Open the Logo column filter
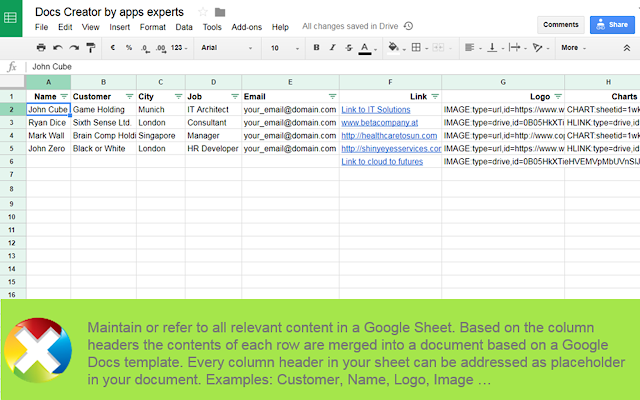 pos(558,96)
